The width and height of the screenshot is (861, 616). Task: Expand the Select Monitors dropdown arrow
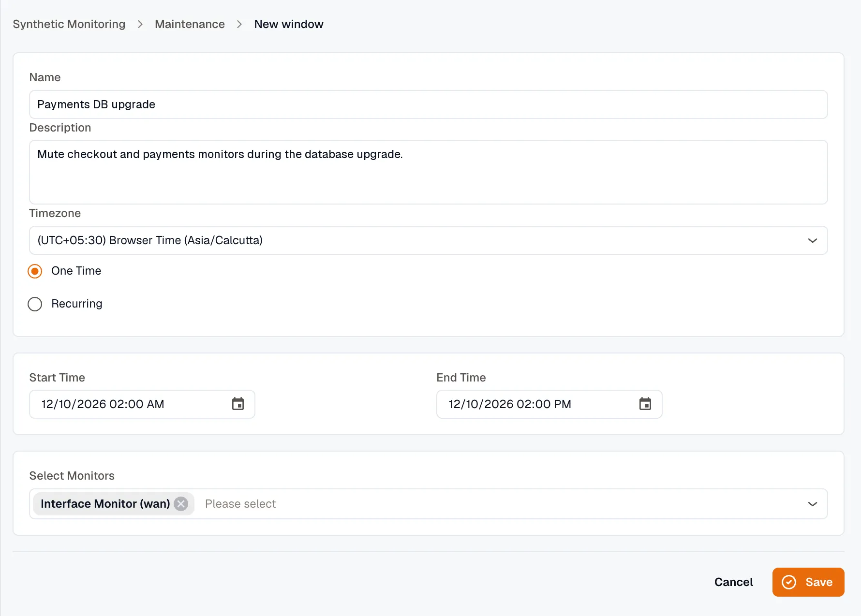(x=813, y=504)
